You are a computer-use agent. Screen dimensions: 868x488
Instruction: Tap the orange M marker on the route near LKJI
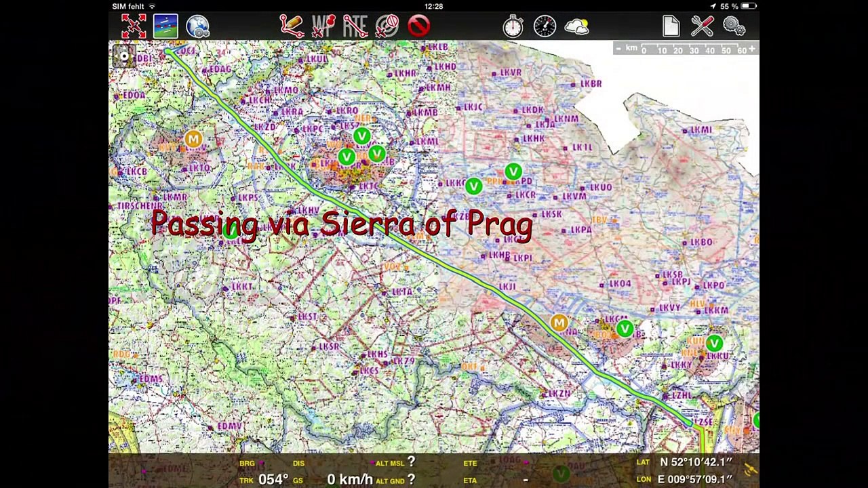pyautogui.click(x=559, y=323)
